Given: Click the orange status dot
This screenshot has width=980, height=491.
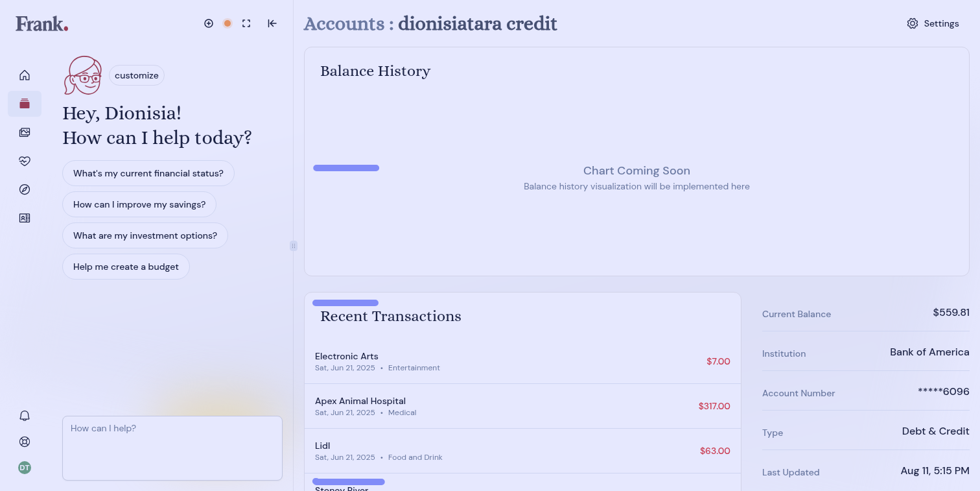Looking at the screenshot, I should (x=227, y=23).
